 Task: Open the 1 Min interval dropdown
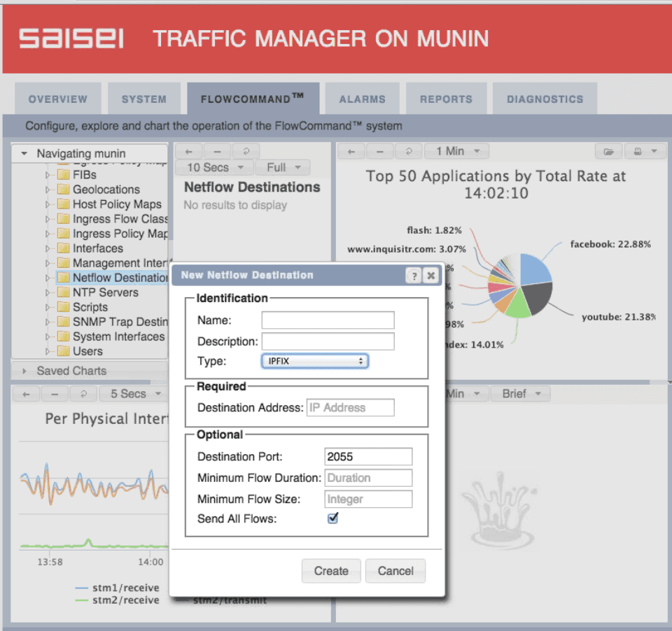pyautogui.click(x=456, y=152)
